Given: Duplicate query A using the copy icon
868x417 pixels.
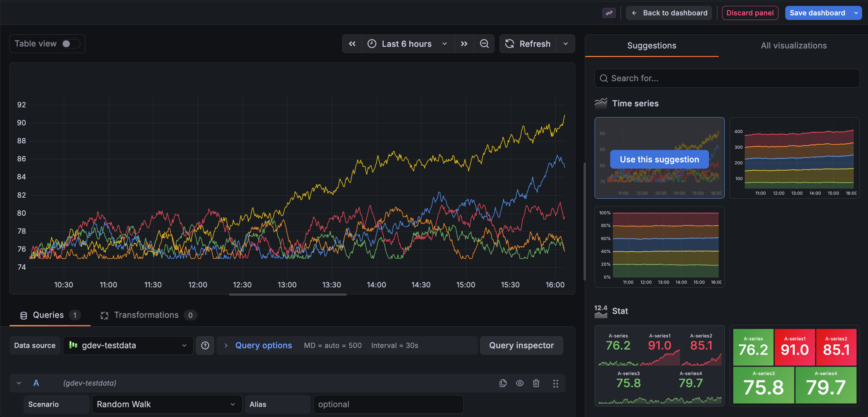Looking at the screenshot, I should (503, 383).
